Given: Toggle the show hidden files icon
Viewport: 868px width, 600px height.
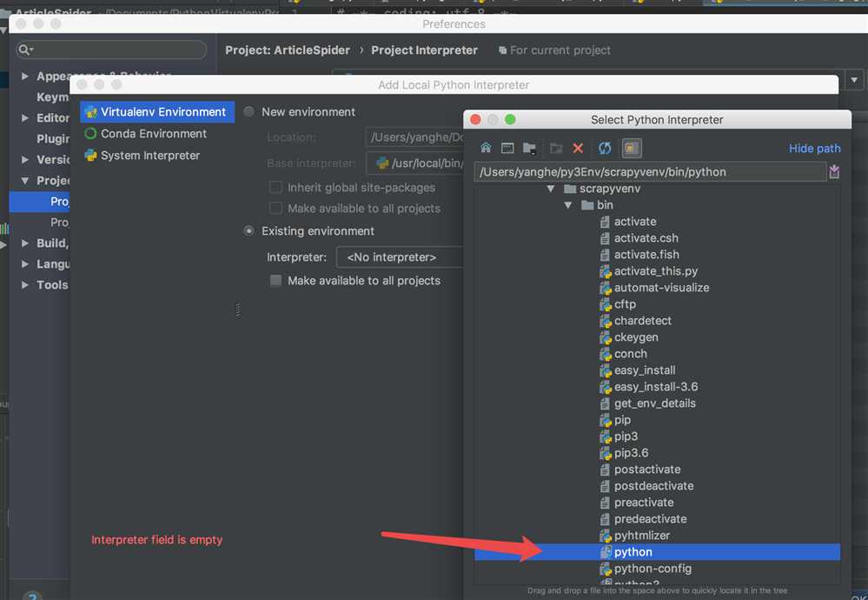Looking at the screenshot, I should point(632,148).
